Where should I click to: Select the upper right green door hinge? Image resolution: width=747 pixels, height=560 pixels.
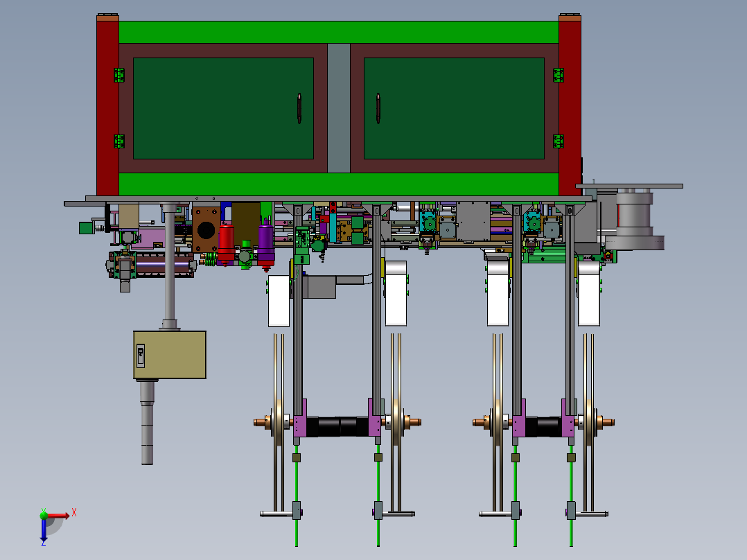click(x=559, y=75)
